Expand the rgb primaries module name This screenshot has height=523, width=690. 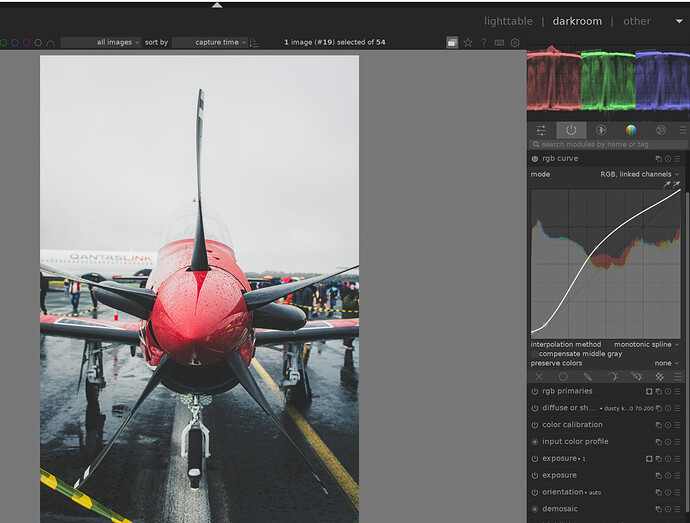click(567, 391)
